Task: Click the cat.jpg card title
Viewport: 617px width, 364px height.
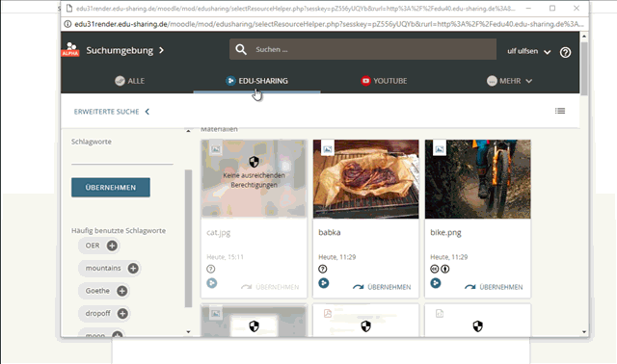Action: pos(219,233)
